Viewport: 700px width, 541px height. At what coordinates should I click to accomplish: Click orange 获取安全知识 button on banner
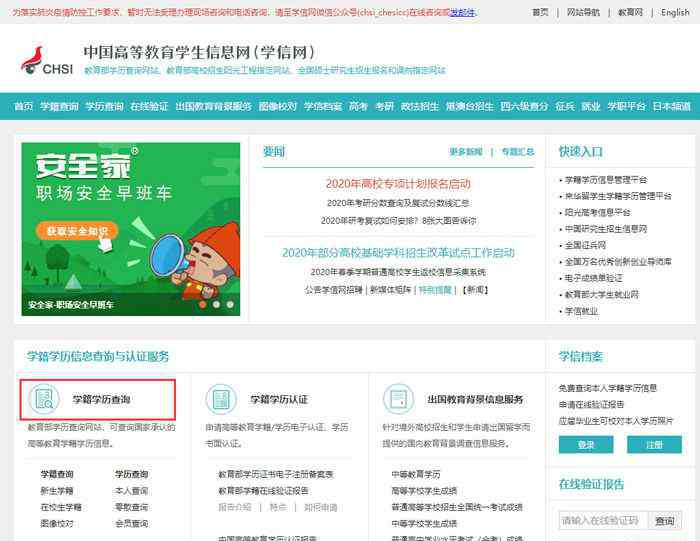click(77, 231)
